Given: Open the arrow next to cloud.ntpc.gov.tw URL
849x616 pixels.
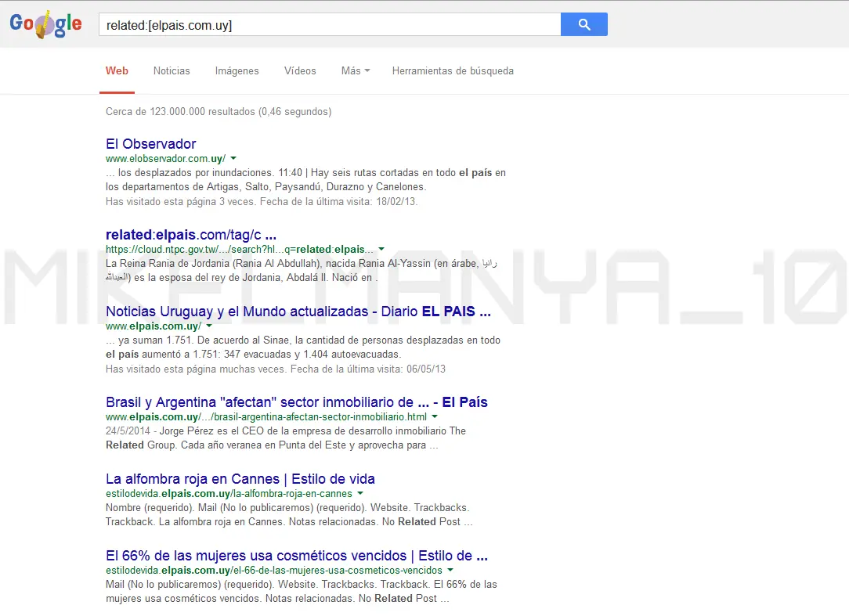Looking at the screenshot, I should 381,249.
